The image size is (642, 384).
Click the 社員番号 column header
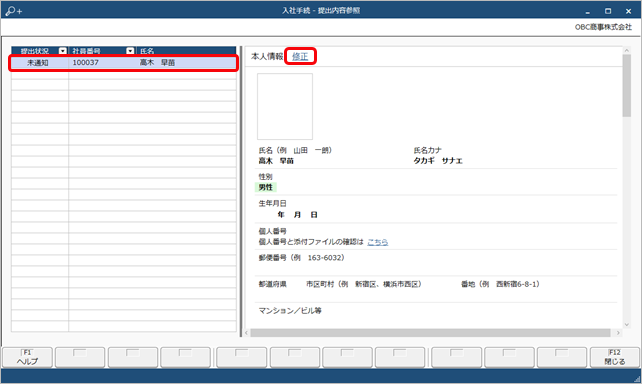86,51
